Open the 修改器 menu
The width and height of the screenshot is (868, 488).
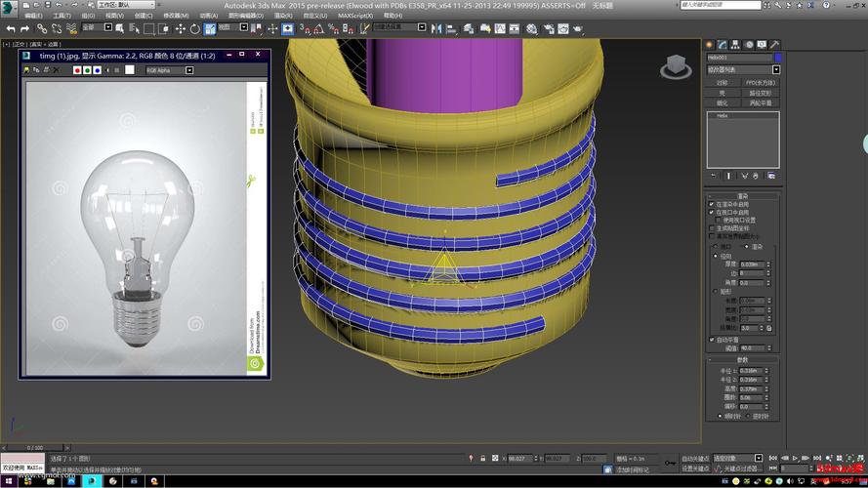tap(175, 16)
